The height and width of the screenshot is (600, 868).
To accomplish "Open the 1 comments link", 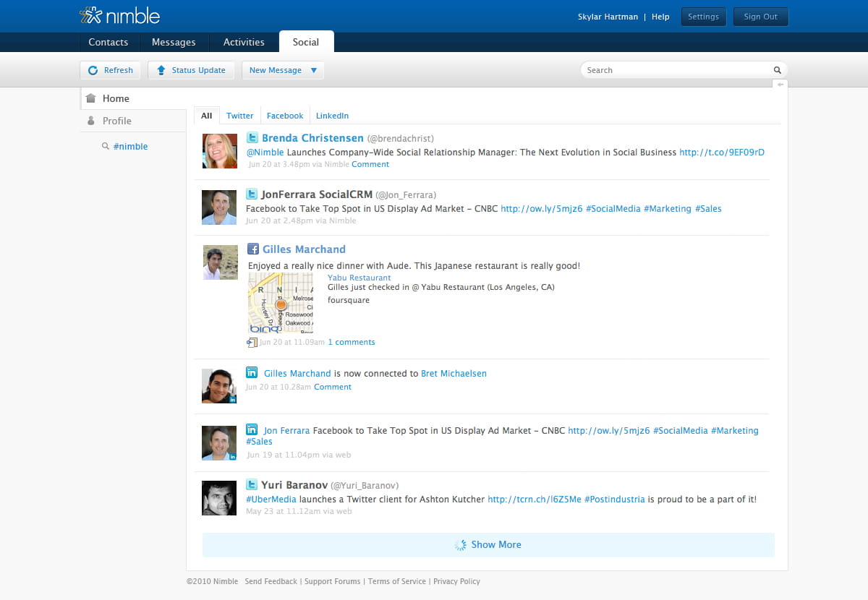I will [x=352, y=342].
